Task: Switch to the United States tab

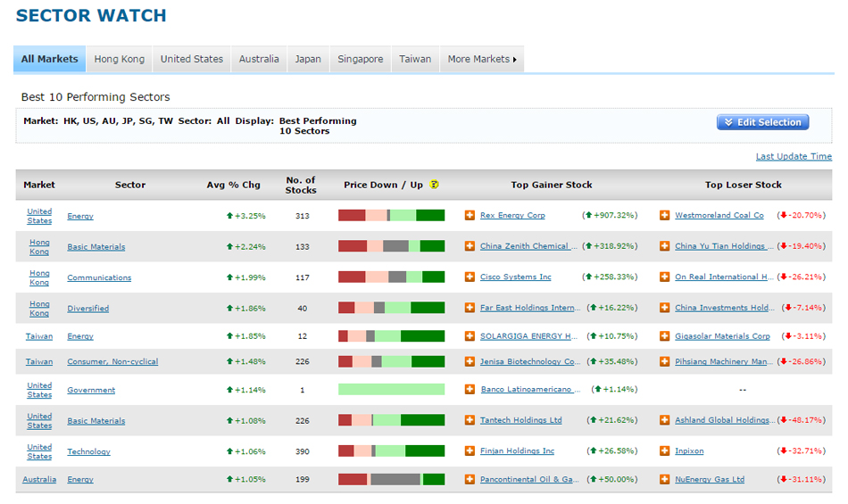Action: pos(192,59)
